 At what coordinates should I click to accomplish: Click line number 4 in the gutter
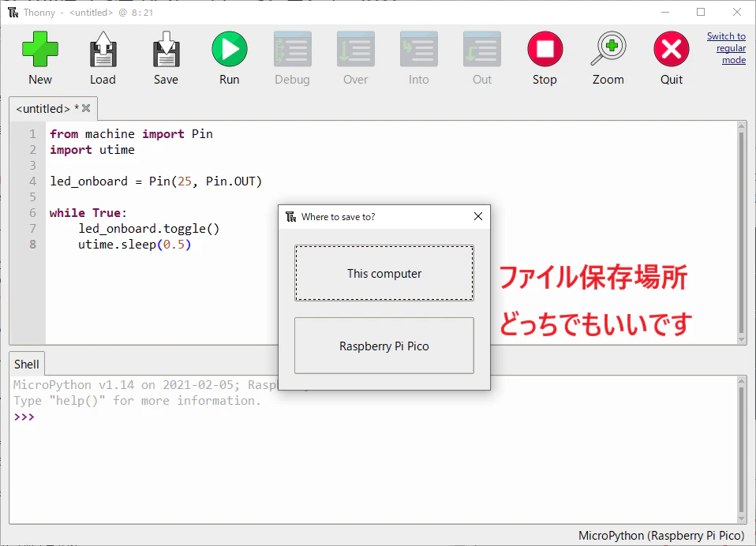tap(32, 181)
